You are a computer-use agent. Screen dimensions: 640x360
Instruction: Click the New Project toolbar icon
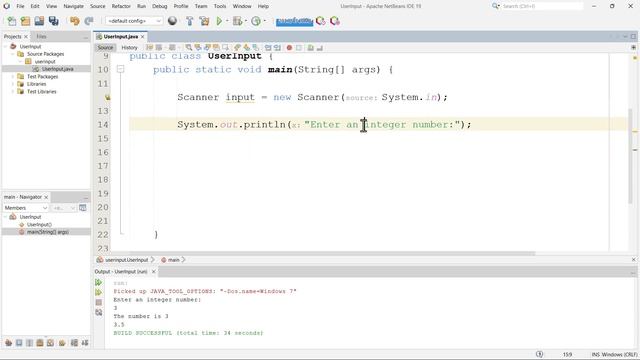coord(25,21)
